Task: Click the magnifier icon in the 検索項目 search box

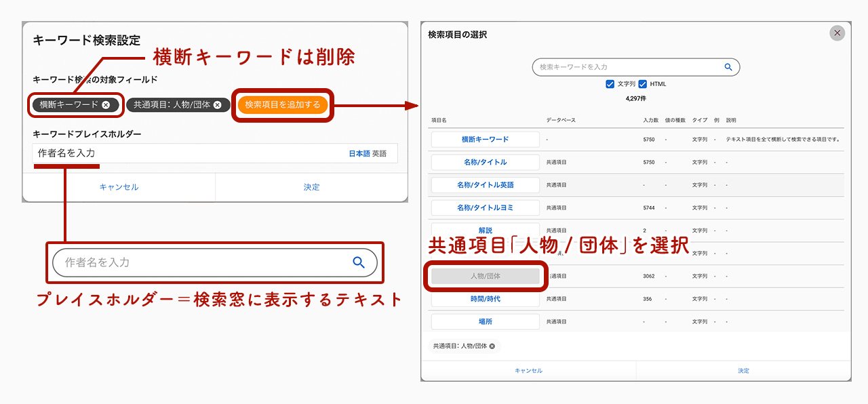Action: tap(728, 67)
